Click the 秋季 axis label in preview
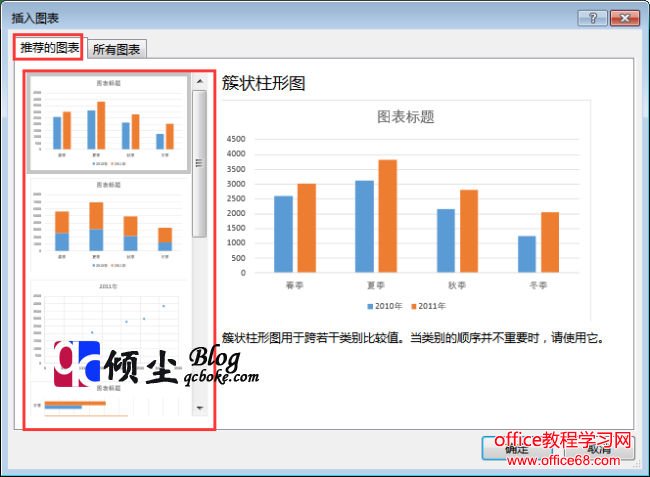The image size is (650, 477). pyautogui.click(x=457, y=285)
